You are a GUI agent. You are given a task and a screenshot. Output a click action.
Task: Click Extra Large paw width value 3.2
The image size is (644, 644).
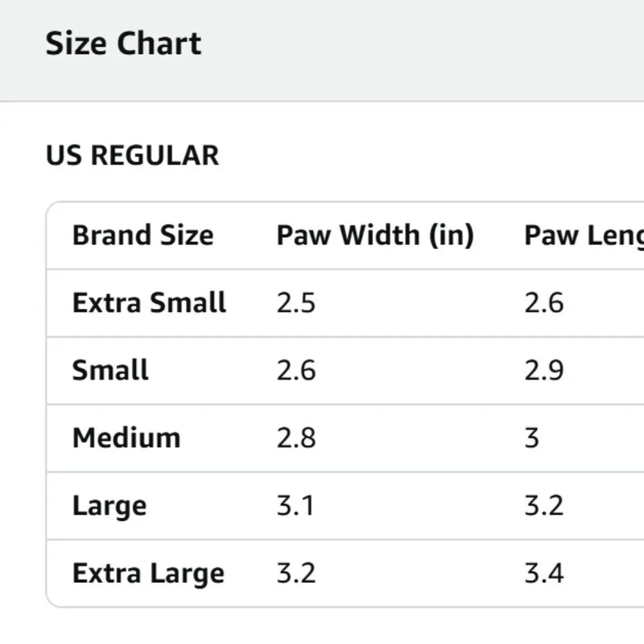pos(296,573)
